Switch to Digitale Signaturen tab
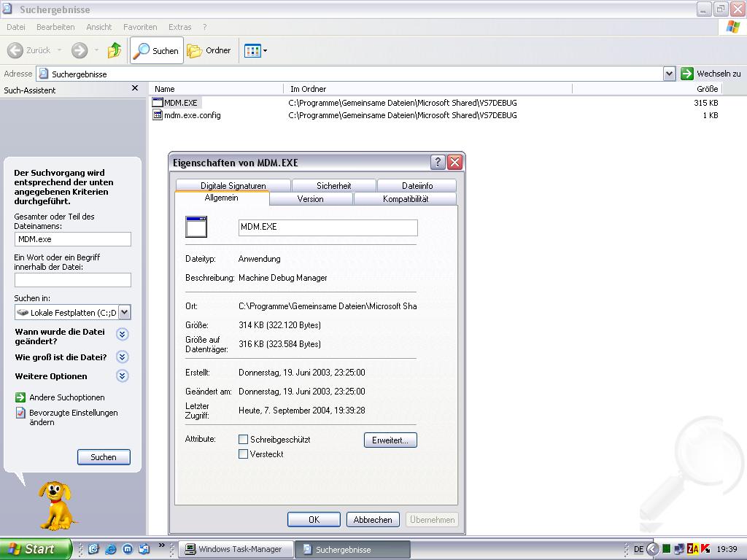 pos(233,185)
